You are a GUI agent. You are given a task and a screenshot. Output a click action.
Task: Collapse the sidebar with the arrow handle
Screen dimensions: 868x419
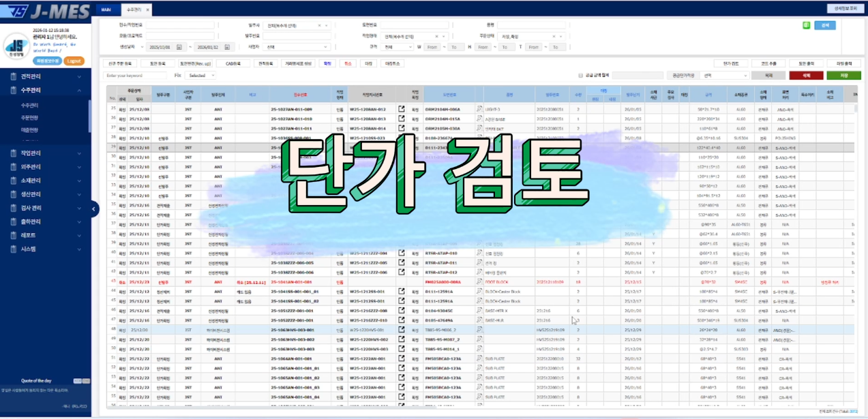point(95,209)
